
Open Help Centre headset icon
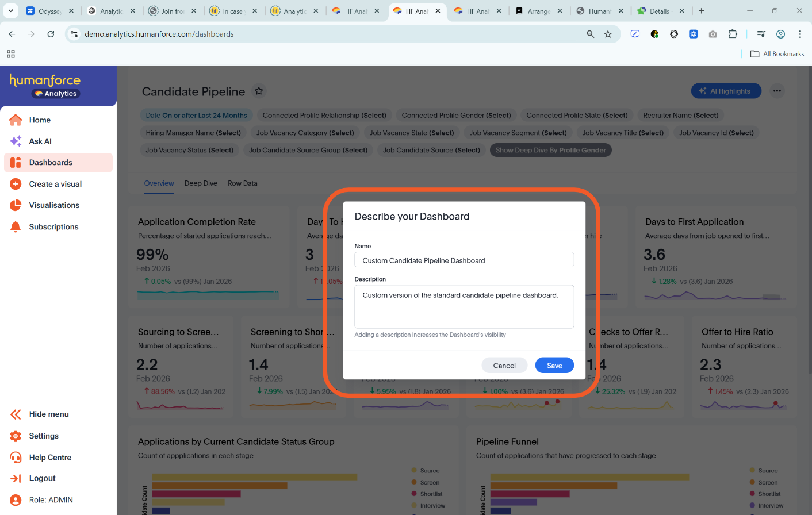tap(16, 458)
